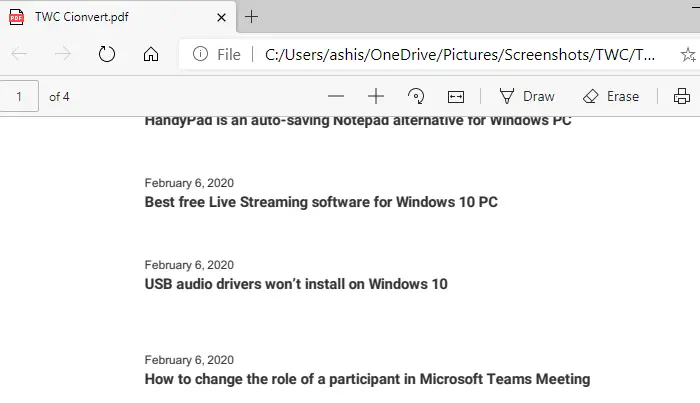Rotate the PDF page
The width and height of the screenshot is (700, 403).
(x=416, y=96)
